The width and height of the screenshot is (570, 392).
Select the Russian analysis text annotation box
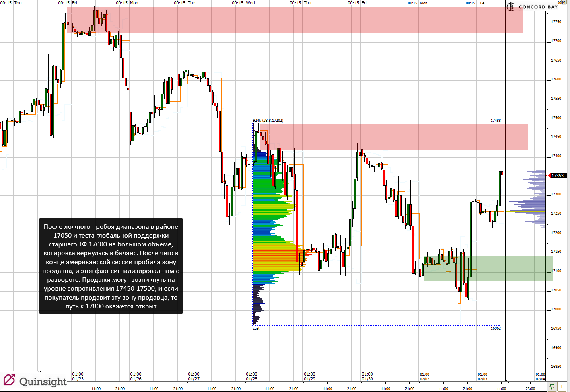[x=111, y=266]
